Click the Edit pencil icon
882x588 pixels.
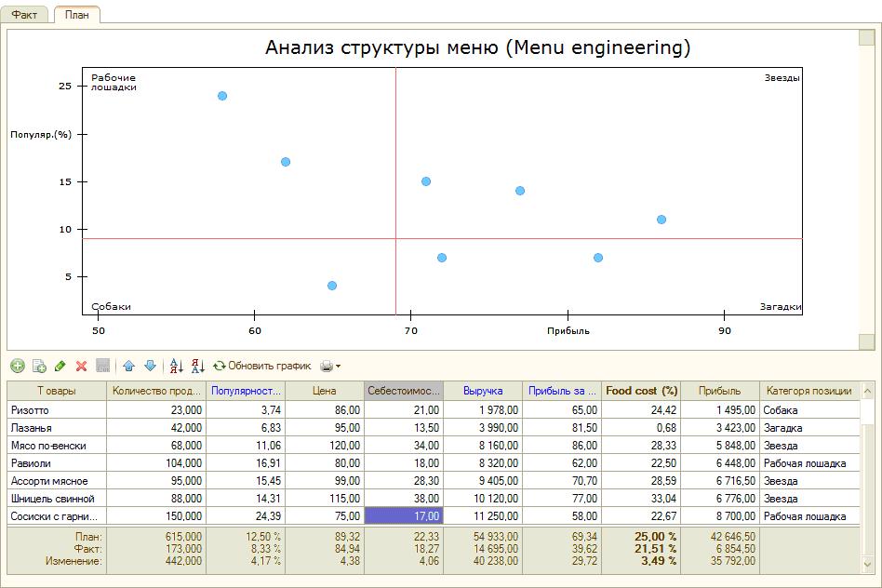click(x=60, y=367)
